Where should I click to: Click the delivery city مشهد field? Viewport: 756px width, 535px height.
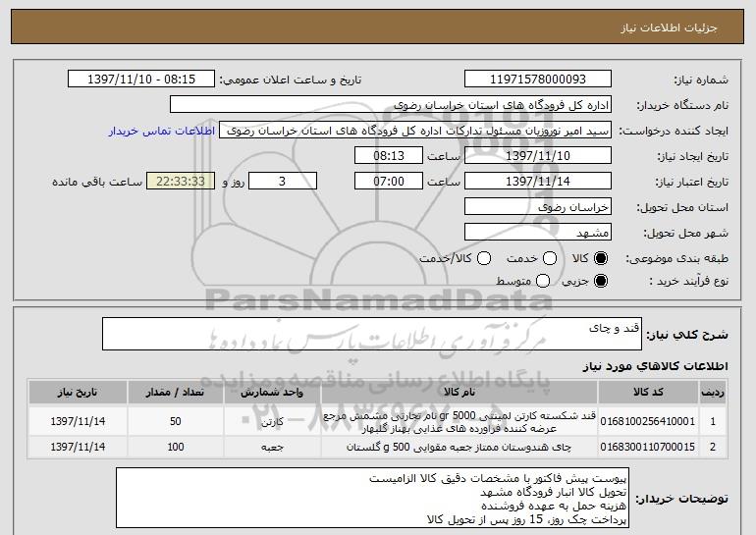(x=538, y=233)
